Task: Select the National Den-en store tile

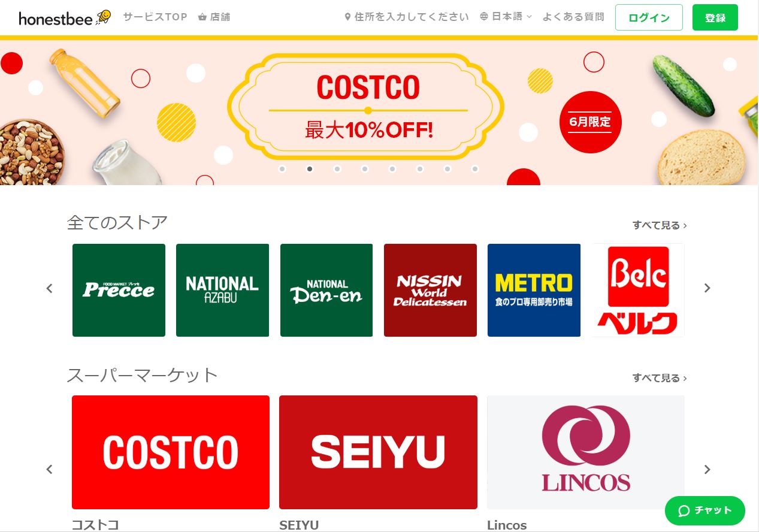Action: coord(326,290)
